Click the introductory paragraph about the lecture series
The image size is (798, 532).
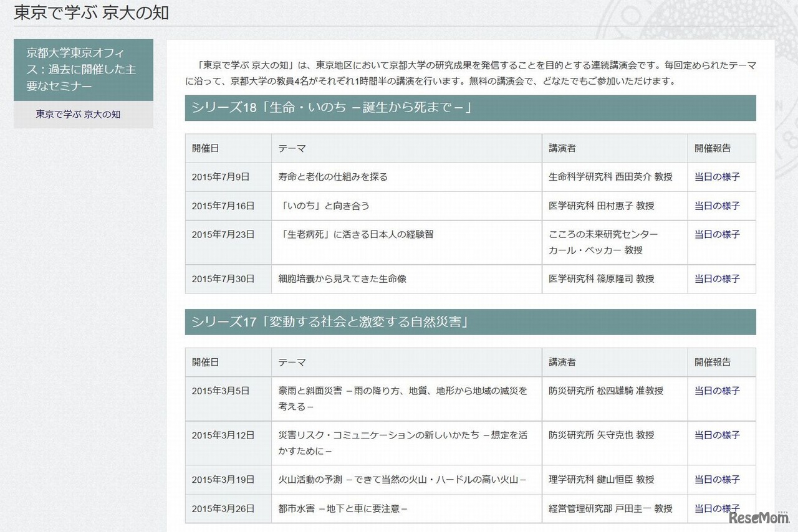(470, 73)
